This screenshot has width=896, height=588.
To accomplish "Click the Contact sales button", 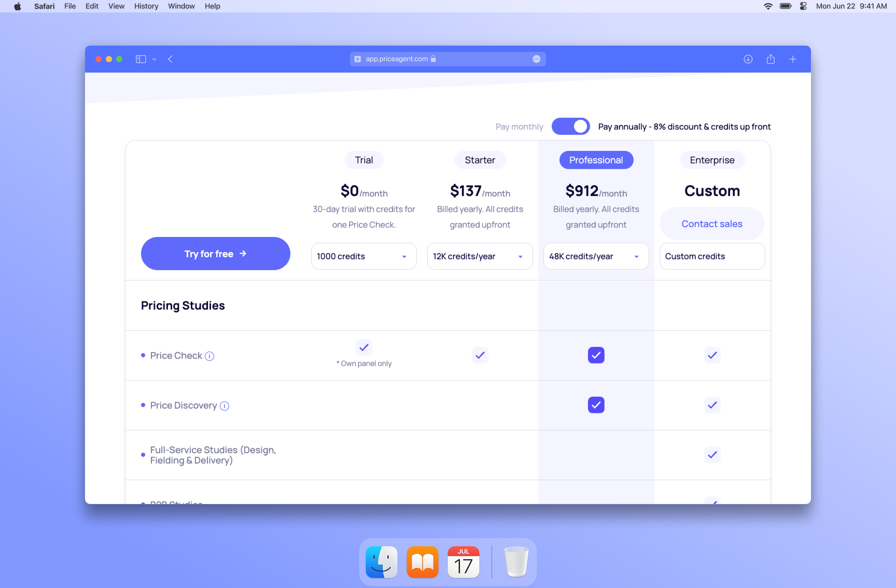I will [x=711, y=223].
